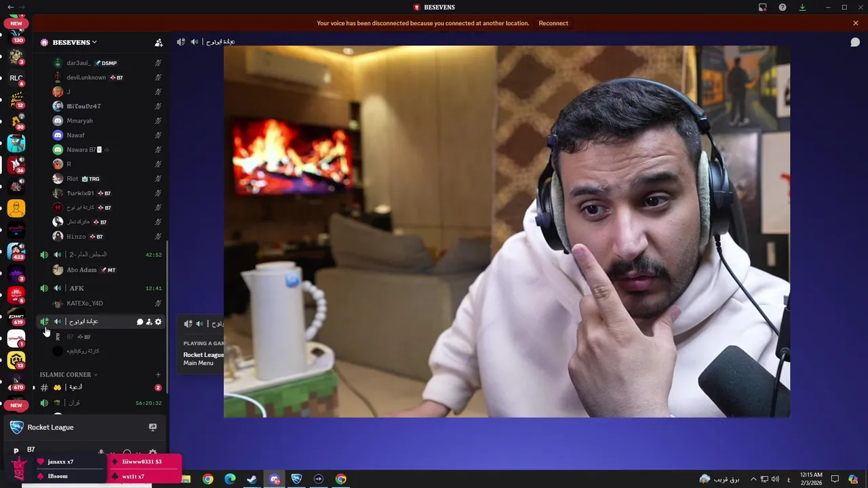Open the AFK voice channel
Image resolution: width=868 pixels, height=488 pixels.
pos(102,288)
